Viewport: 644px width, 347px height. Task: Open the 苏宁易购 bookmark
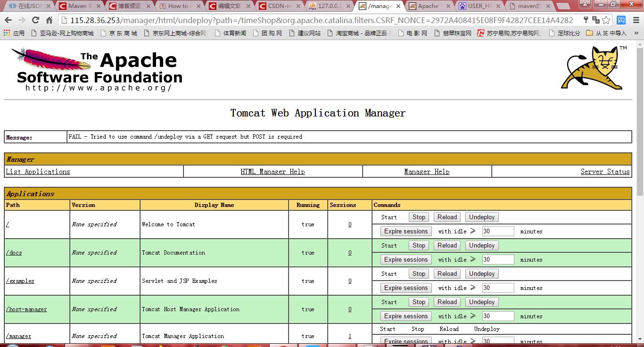click(x=510, y=33)
